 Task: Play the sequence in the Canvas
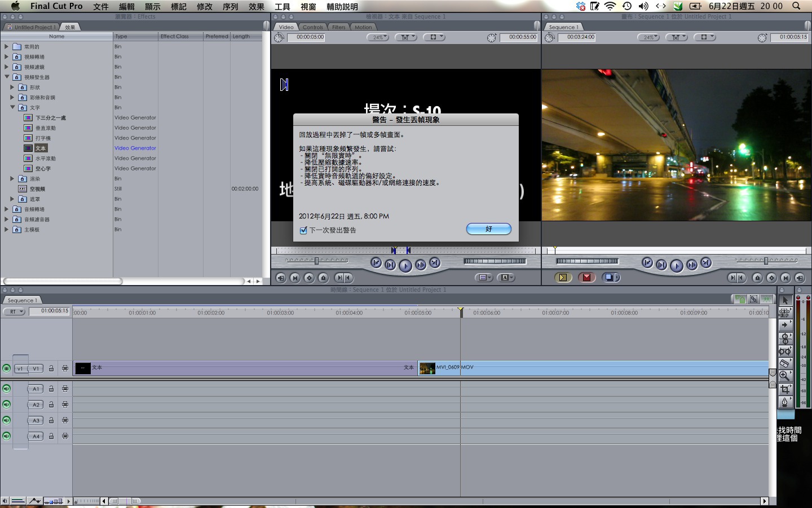click(x=676, y=265)
